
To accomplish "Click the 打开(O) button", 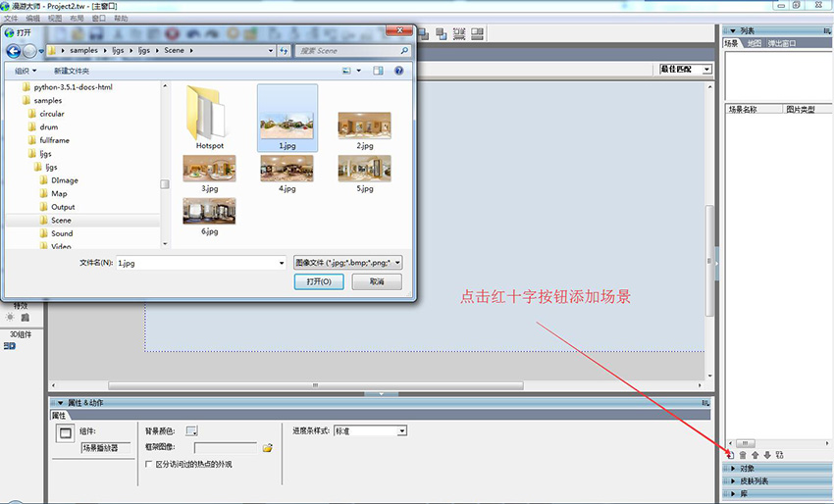I will point(319,281).
